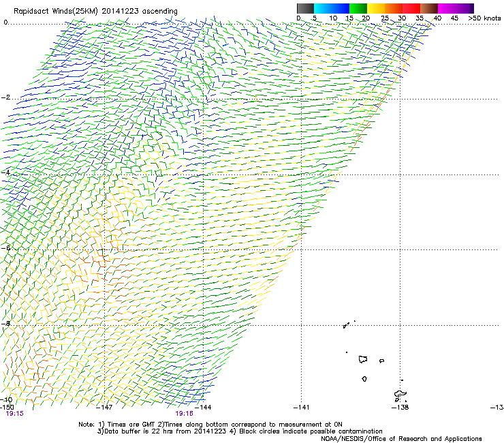Click the note 'Data buffer is 22 hrs'

pyautogui.click(x=139, y=431)
